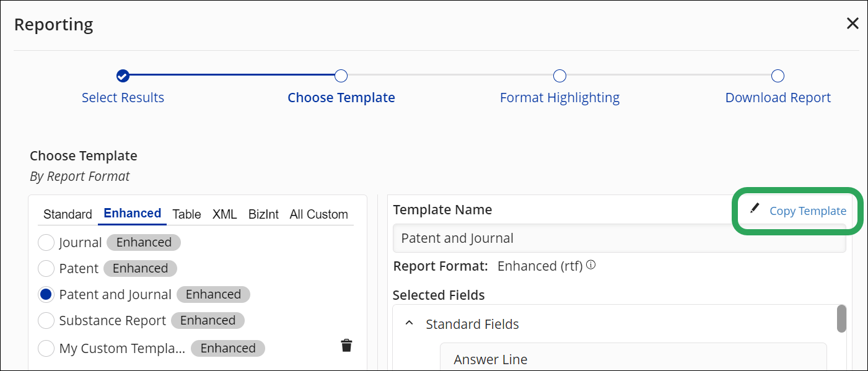Select the Journal radio button
This screenshot has width=868, height=371.
(x=46, y=242)
